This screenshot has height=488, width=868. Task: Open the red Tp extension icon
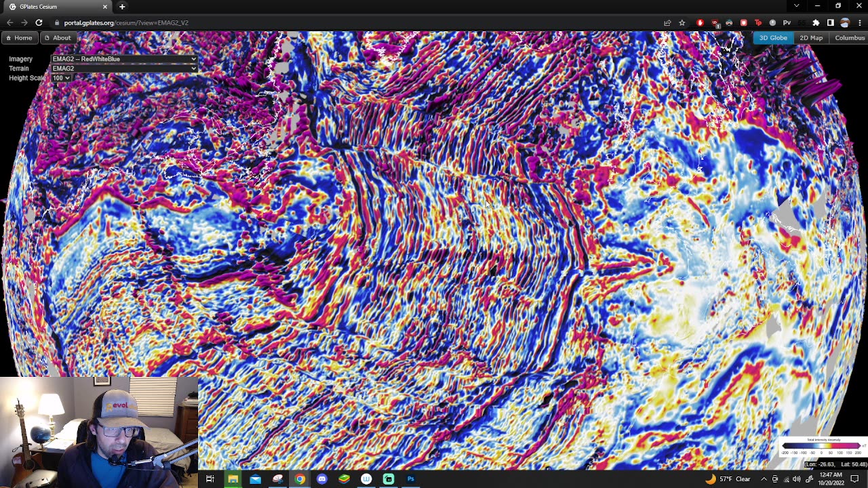(x=757, y=23)
